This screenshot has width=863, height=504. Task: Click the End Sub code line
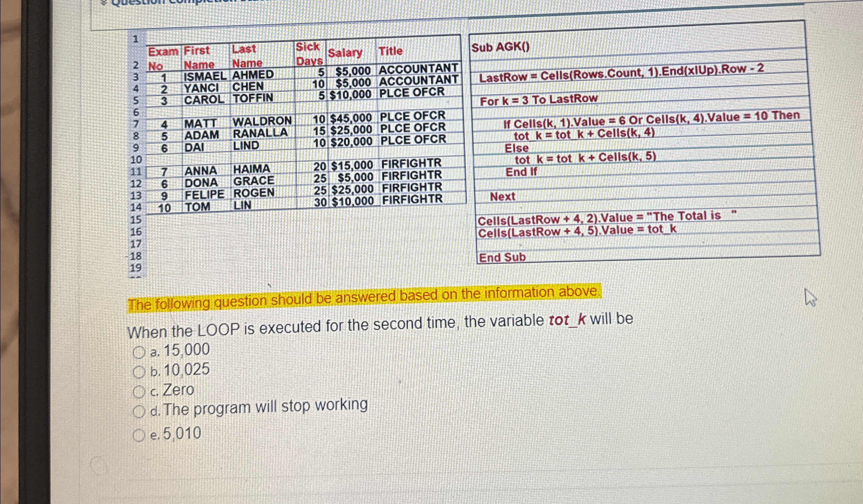(x=502, y=257)
